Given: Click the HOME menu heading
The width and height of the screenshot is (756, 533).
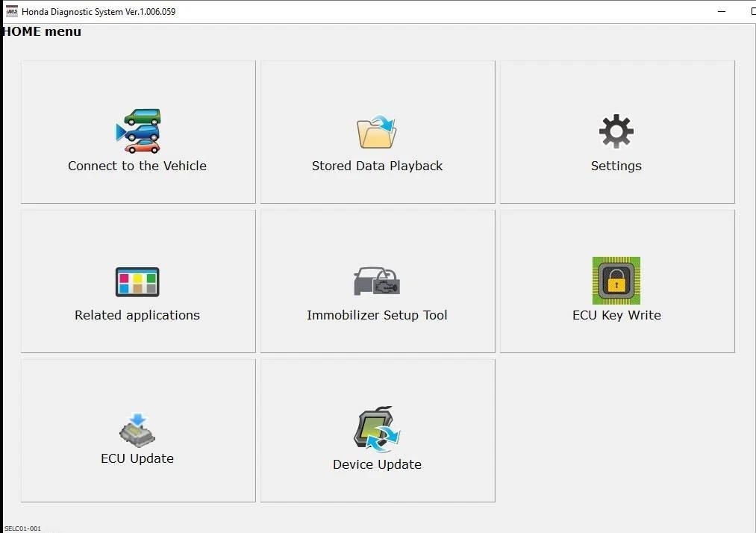Looking at the screenshot, I should (42, 32).
